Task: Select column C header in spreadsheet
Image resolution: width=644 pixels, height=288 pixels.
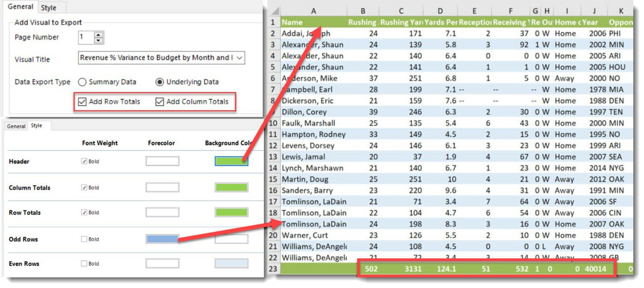Action: [401, 11]
